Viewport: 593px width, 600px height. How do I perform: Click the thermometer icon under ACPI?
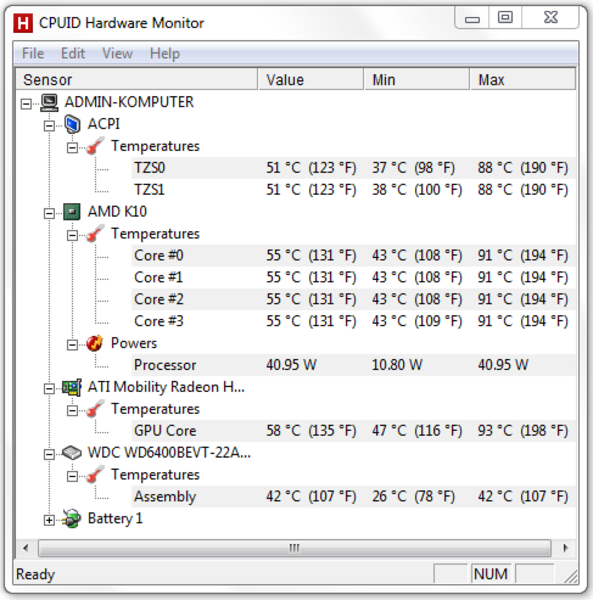(x=95, y=146)
